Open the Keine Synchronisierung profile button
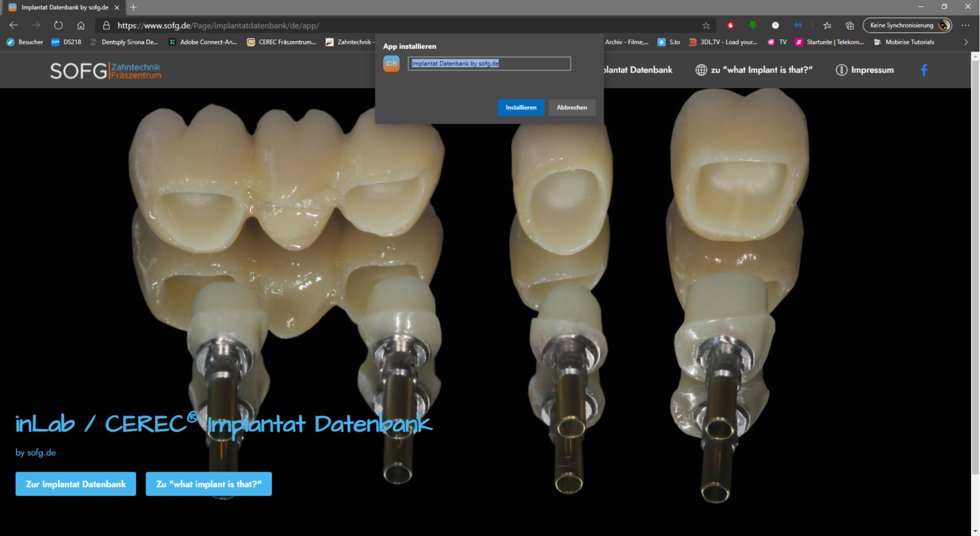The height and width of the screenshot is (536, 980). (x=907, y=25)
